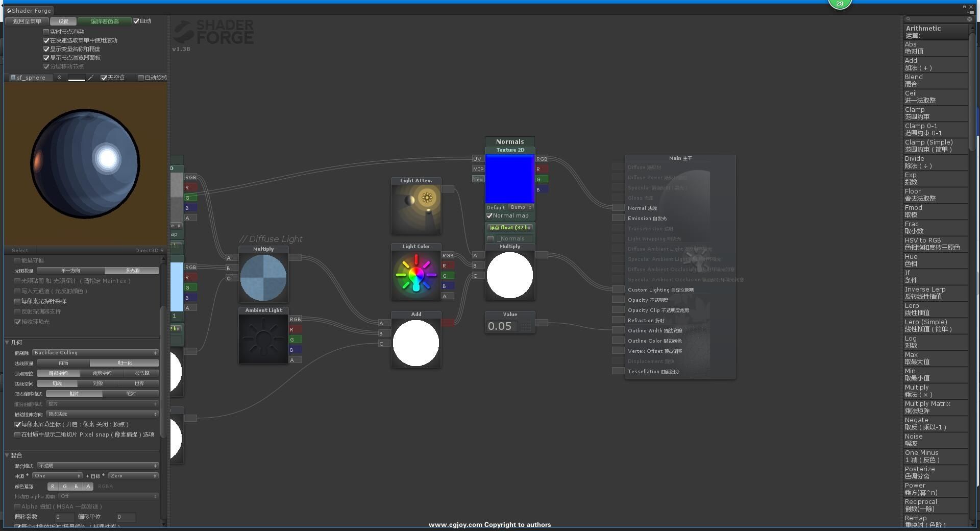This screenshot has height=531, width=980.
Task: Add a One Minus node from the browser
Action: pos(935,456)
